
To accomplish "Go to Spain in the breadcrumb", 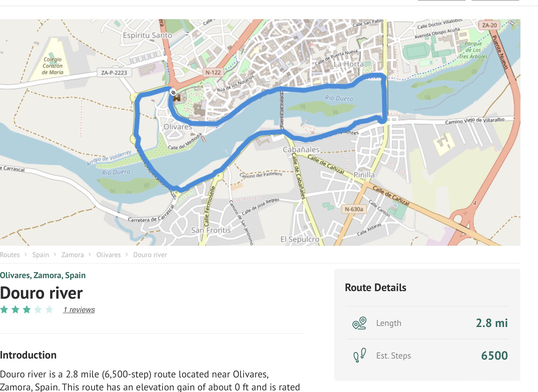I will pos(41,255).
